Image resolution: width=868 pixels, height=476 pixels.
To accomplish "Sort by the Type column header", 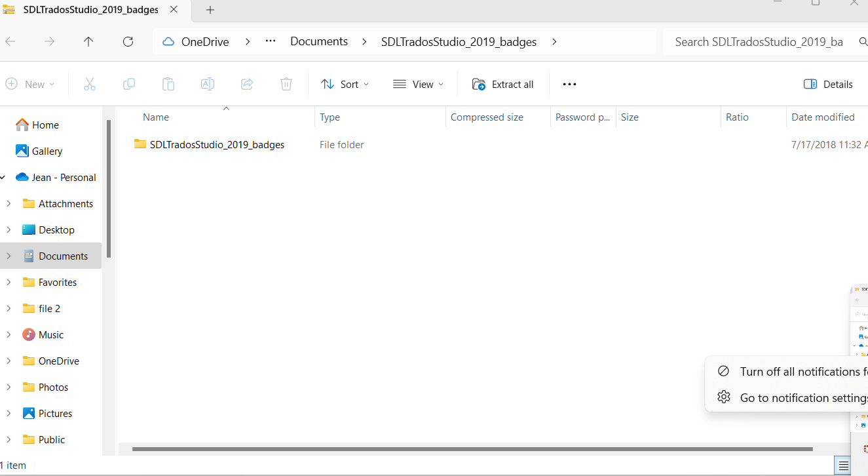I will coord(330,117).
